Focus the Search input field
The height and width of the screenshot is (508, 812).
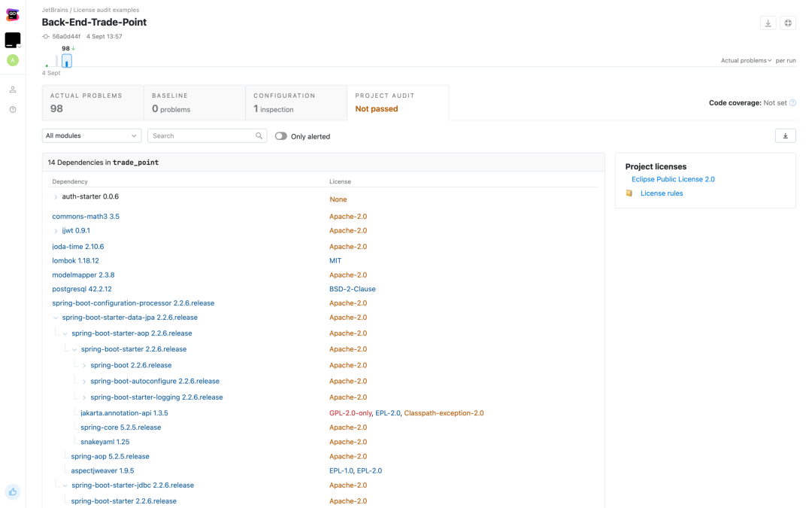pos(208,135)
